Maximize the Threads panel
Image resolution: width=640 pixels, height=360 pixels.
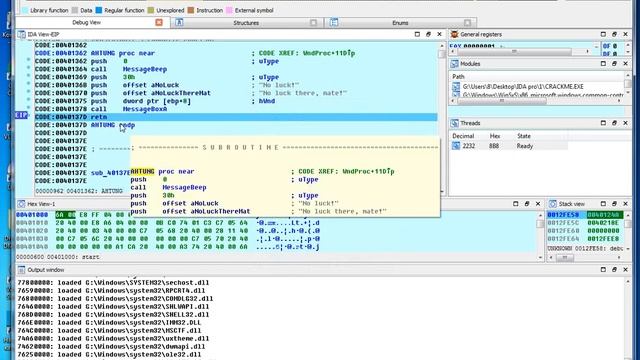(x=603, y=123)
